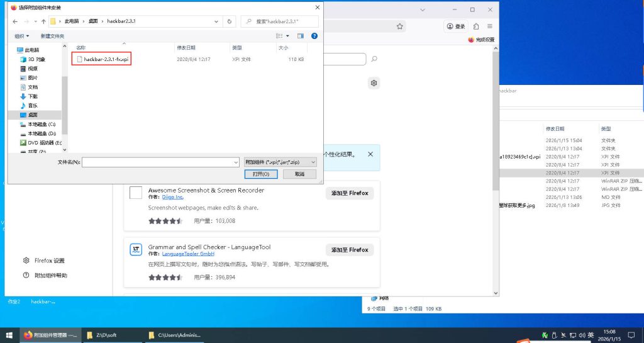Open the view options dropdown arrow
644x343 pixels.
287,36
